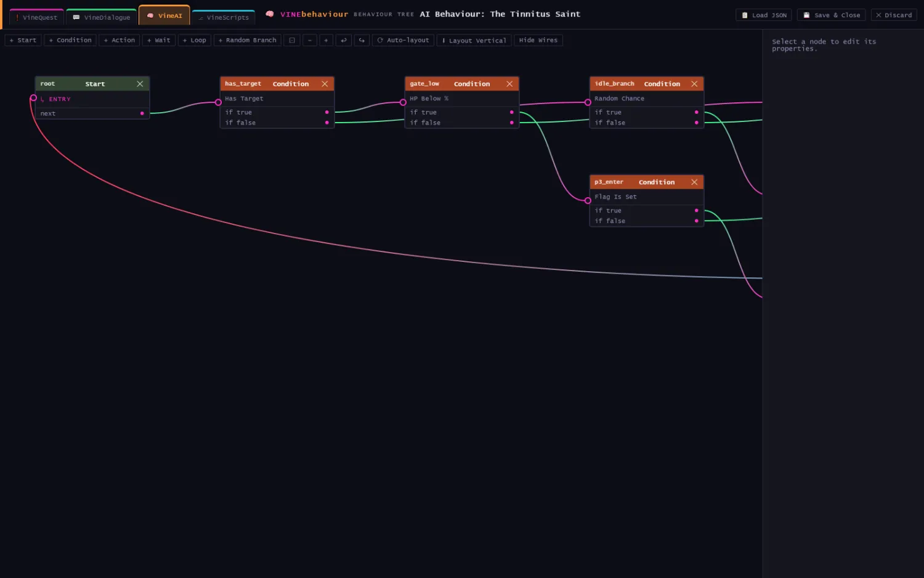Click the input port of has_target node
Screen dimensions: 924x578
click(x=218, y=102)
